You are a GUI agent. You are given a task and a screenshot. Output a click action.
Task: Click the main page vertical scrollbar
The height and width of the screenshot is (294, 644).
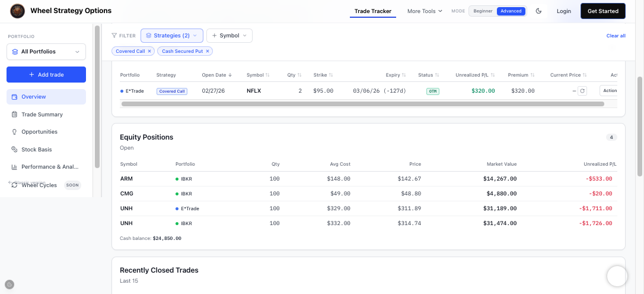tap(640, 127)
